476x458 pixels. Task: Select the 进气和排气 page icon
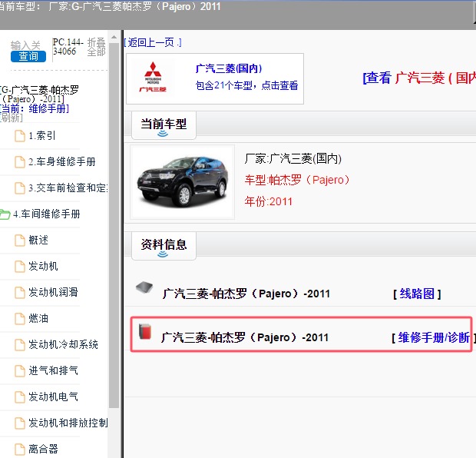tap(20, 370)
